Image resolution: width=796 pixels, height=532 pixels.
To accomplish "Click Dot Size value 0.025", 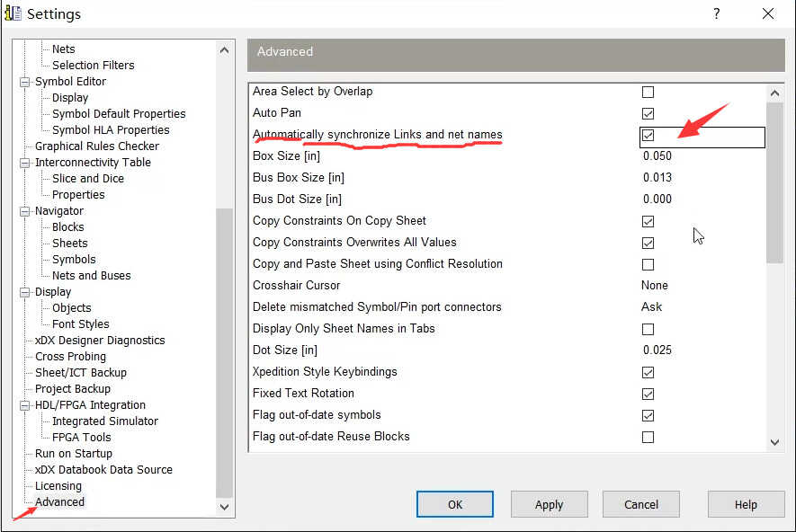I will (657, 350).
